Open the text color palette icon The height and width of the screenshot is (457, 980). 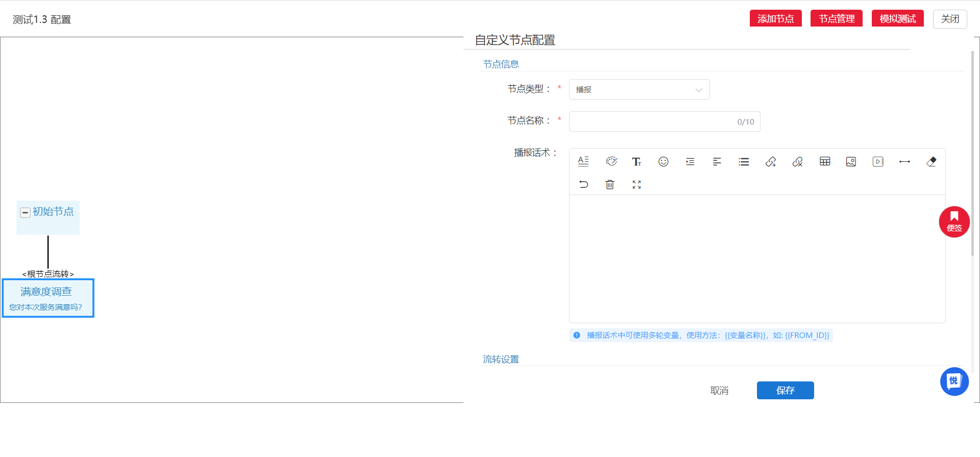tap(611, 161)
